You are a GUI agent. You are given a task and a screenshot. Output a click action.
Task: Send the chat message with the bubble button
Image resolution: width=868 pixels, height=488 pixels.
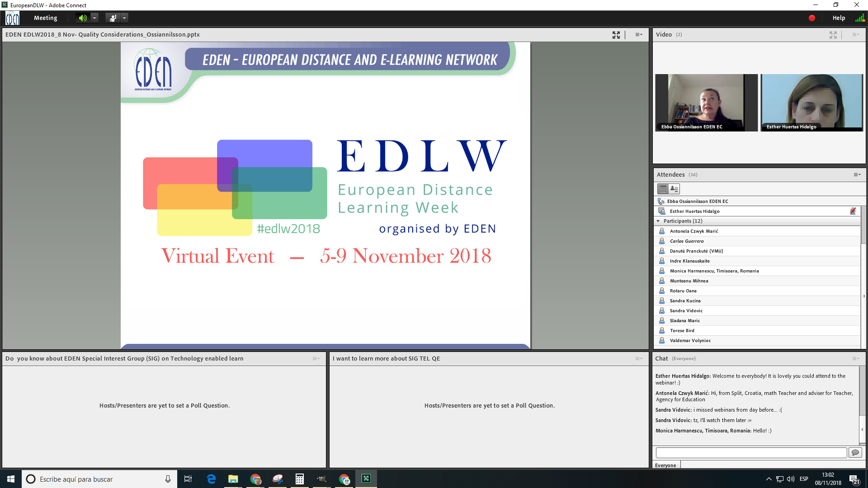[x=855, y=453]
